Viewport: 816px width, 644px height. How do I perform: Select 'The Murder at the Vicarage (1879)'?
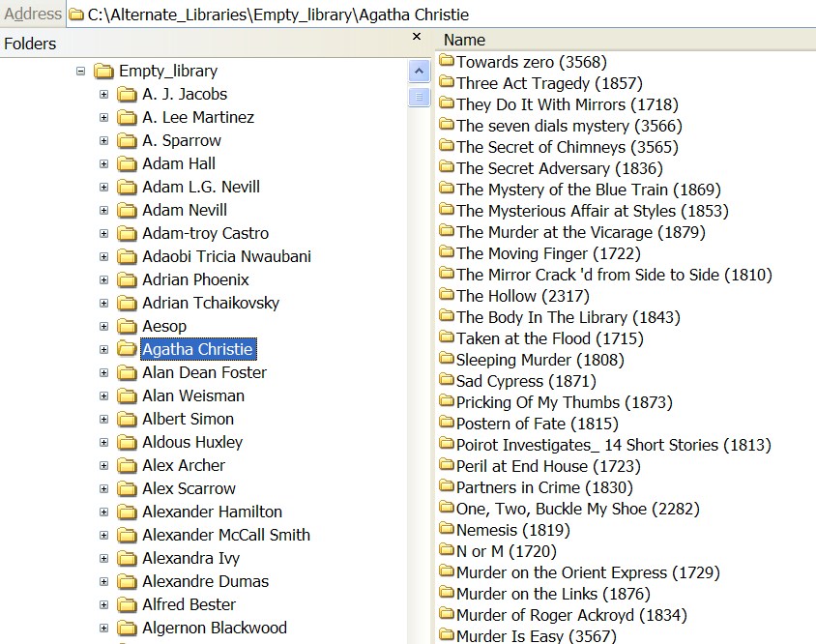point(581,233)
